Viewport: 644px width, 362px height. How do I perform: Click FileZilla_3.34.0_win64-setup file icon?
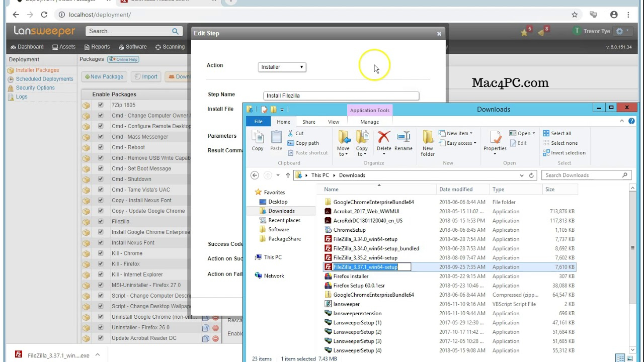tap(328, 239)
